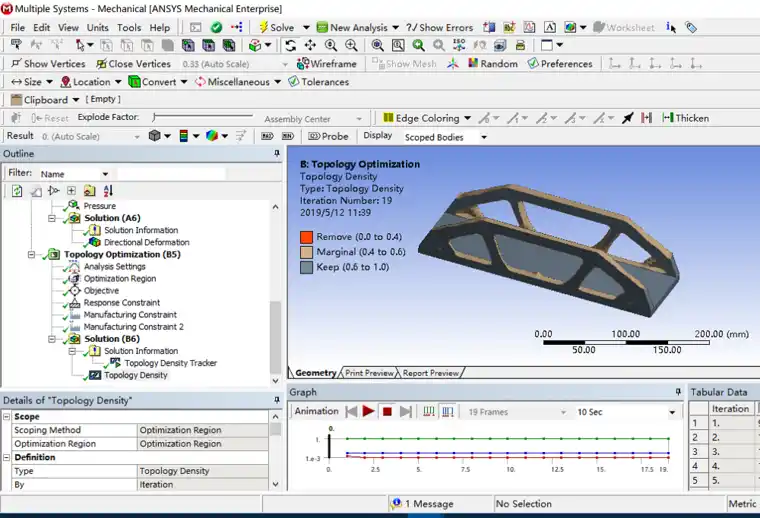The height and width of the screenshot is (518, 760).
Task: Collapse the Solution (A6) tree node
Action: pos(51,219)
